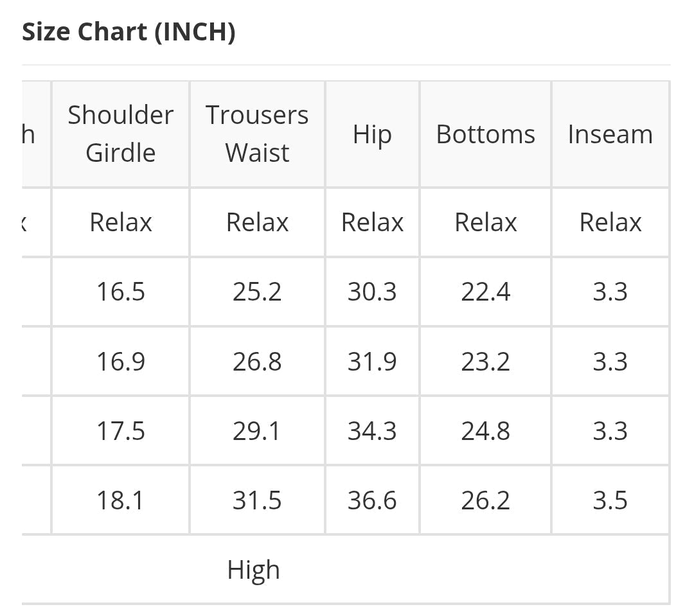Click the 24.8 bottoms cell
Screen dimensions: 694x616
(485, 430)
